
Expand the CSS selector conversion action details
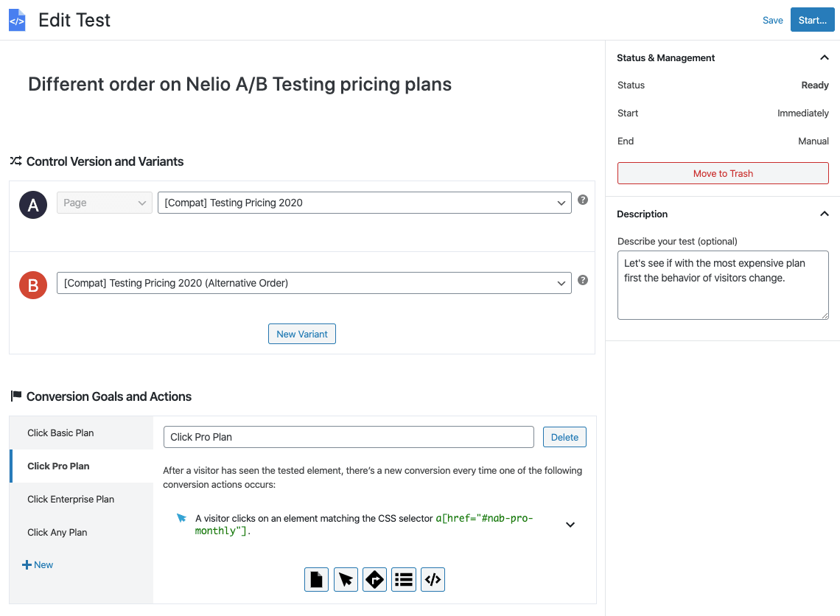pyautogui.click(x=570, y=524)
